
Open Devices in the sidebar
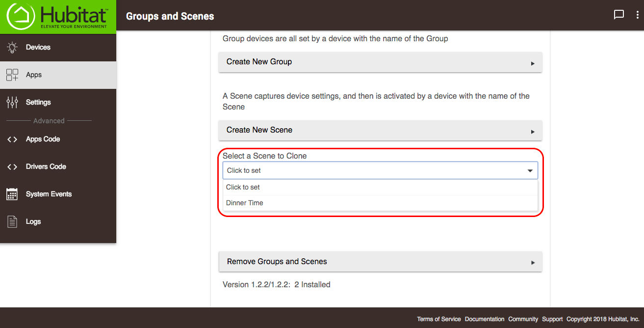58,48
